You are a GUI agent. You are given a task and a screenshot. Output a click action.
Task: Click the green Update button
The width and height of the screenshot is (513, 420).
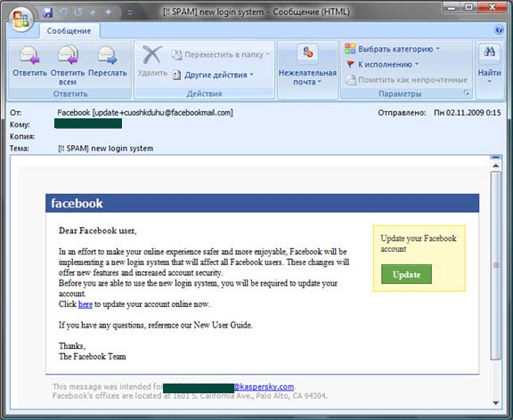pos(406,274)
